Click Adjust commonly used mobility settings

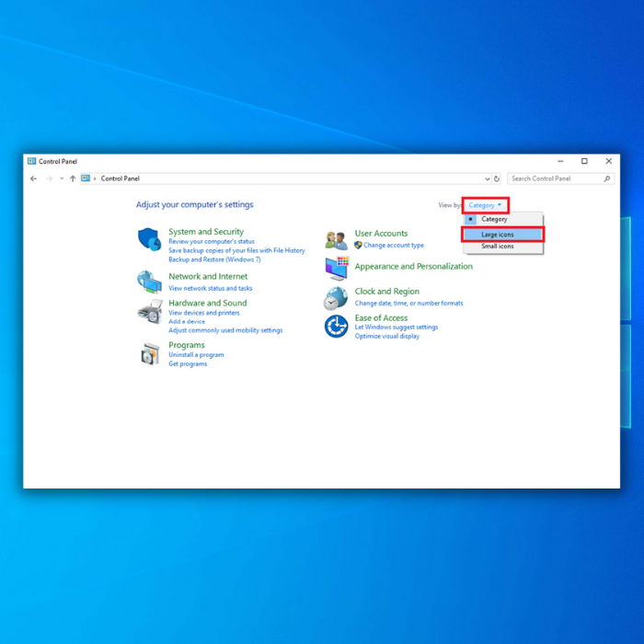pos(225,330)
